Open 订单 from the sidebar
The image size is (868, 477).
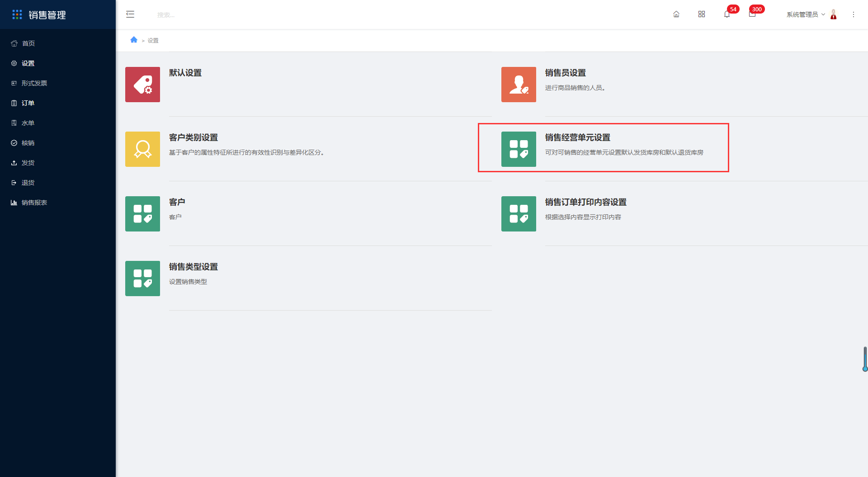pyautogui.click(x=58, y=103)
